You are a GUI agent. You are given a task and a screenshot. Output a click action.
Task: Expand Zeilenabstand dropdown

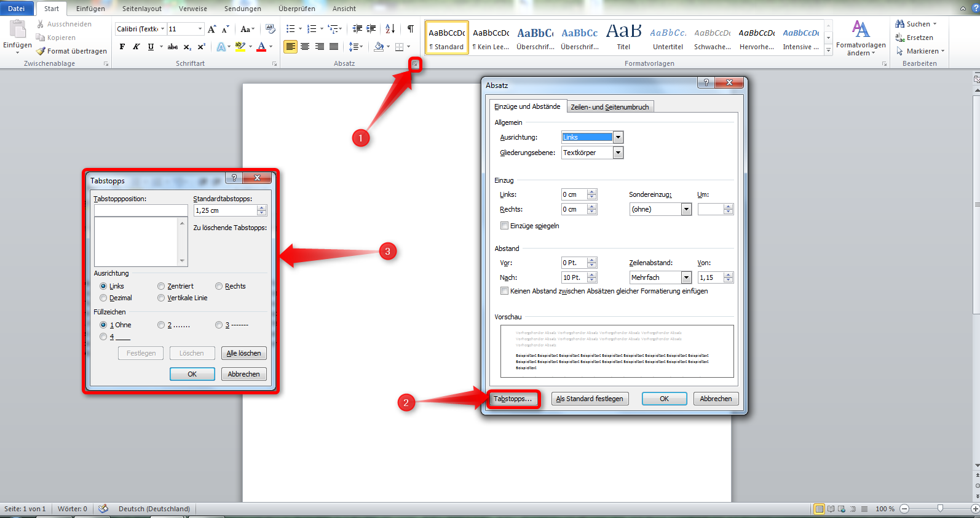tap(687, 277)
